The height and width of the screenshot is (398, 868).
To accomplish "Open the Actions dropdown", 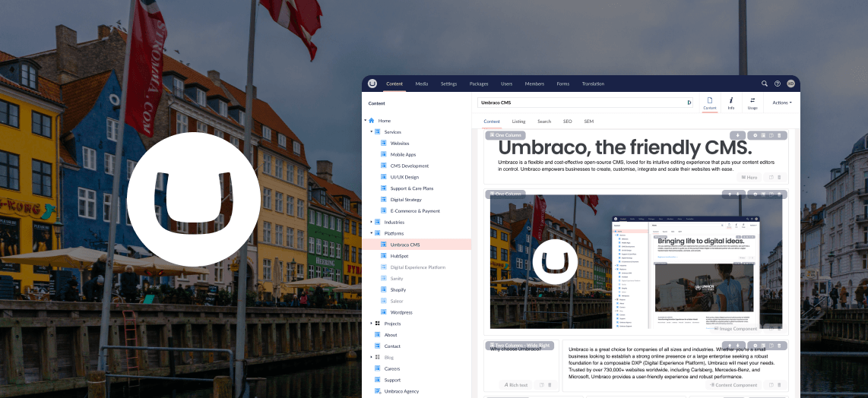I will coord(781,103).
